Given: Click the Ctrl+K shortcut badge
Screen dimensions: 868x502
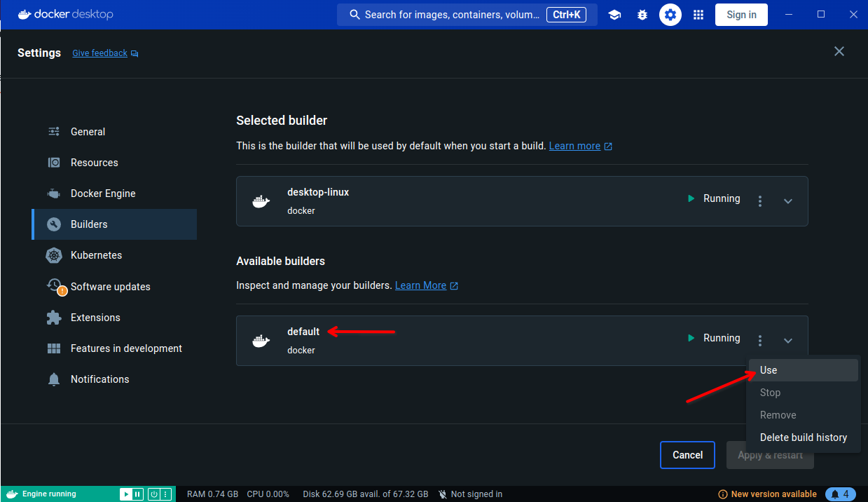Looking at the screenshot, I should pyautogui.click(x=566, y=15).
